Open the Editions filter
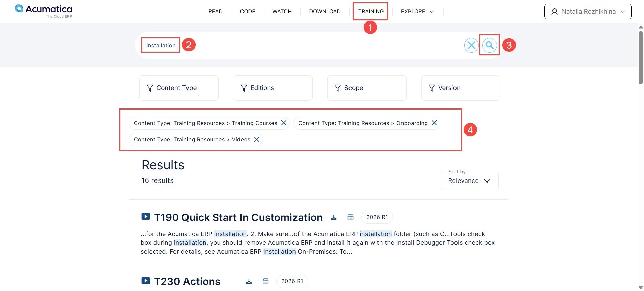The height and width of the screenshot is (291, 644). pos(273,88)
